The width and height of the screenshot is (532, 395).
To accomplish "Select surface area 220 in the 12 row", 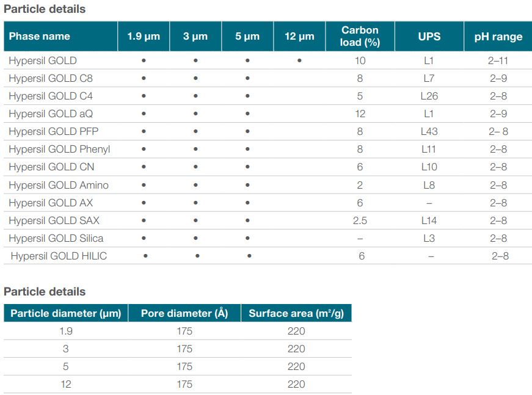I will click(296, 384).
